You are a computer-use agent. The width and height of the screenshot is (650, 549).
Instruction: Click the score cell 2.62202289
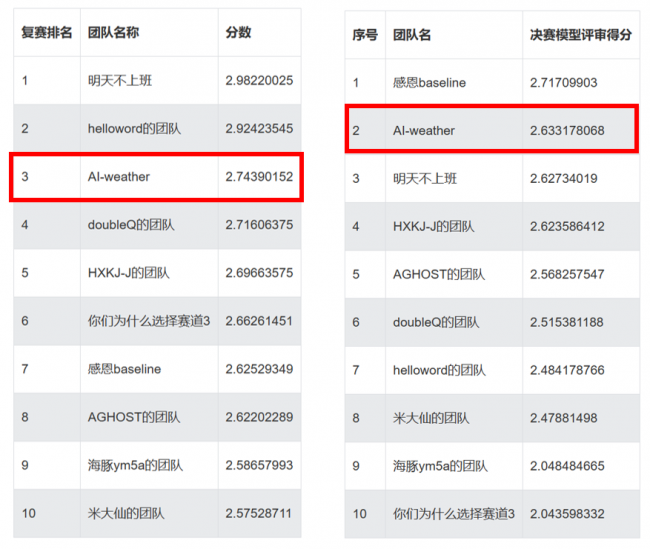tap(259, 417)
